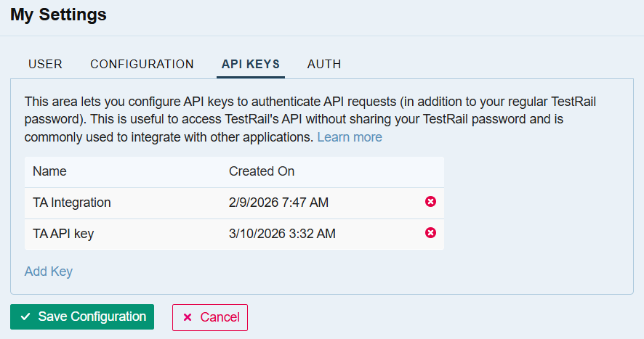Select the TA API key name cell

63,234
